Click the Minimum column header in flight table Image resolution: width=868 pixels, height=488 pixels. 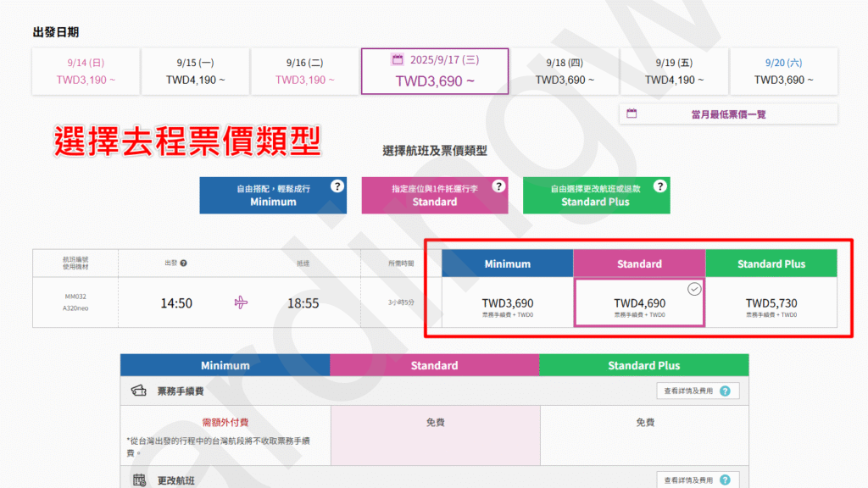pyautogui.click(x=508, y=263)
